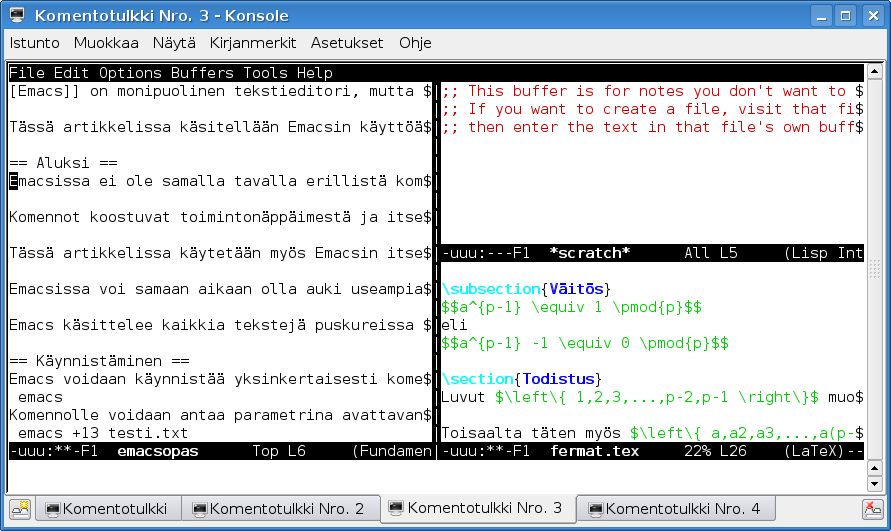Open the Näytä menu

(x=174, y=43)
